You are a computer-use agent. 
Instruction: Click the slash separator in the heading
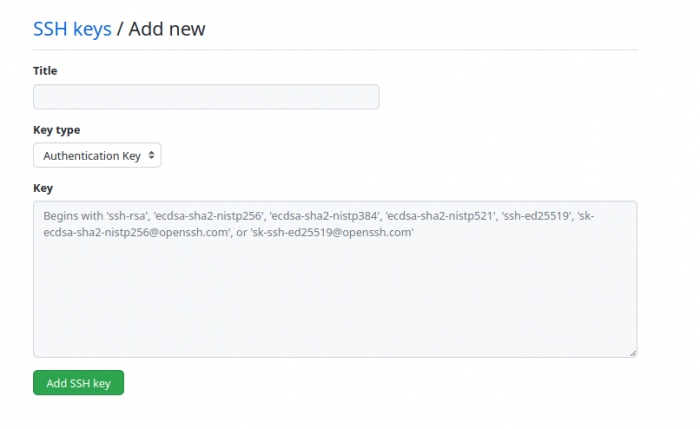[120, 29]
